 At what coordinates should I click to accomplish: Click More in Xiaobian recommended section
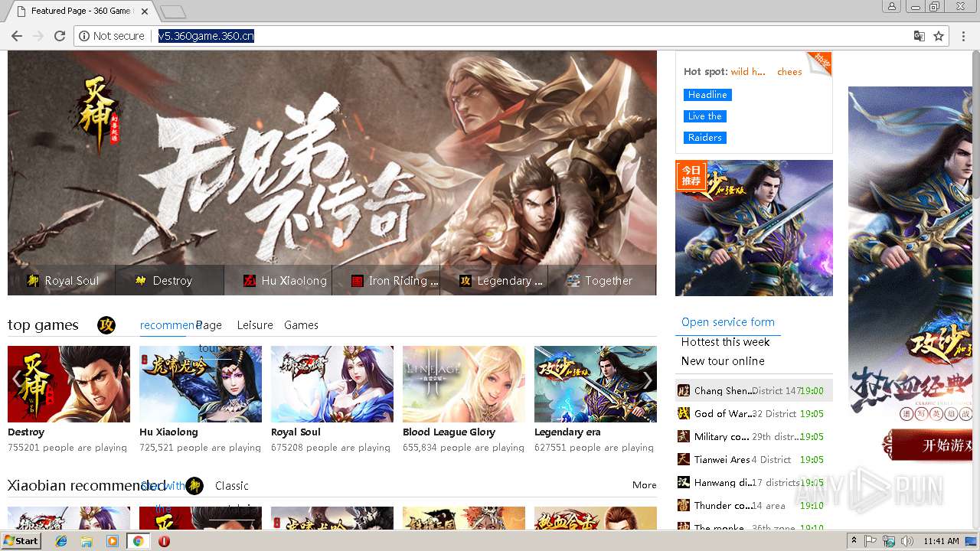(x=645, y=485)
